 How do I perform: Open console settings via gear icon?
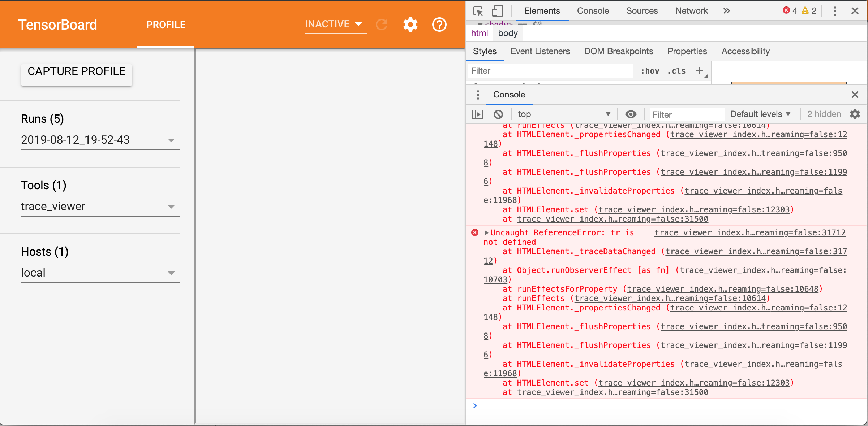click(x=855, y=114)
